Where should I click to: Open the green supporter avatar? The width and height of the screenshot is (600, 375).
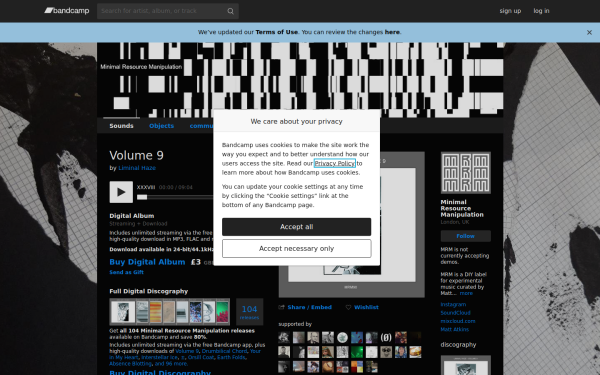click(357, 352)
